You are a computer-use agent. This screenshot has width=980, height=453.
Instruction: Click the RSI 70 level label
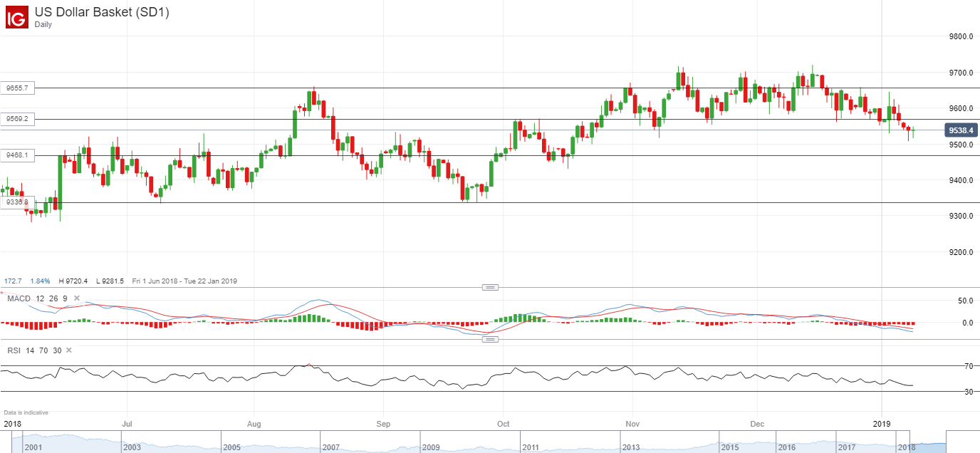[x=969, y=366]
